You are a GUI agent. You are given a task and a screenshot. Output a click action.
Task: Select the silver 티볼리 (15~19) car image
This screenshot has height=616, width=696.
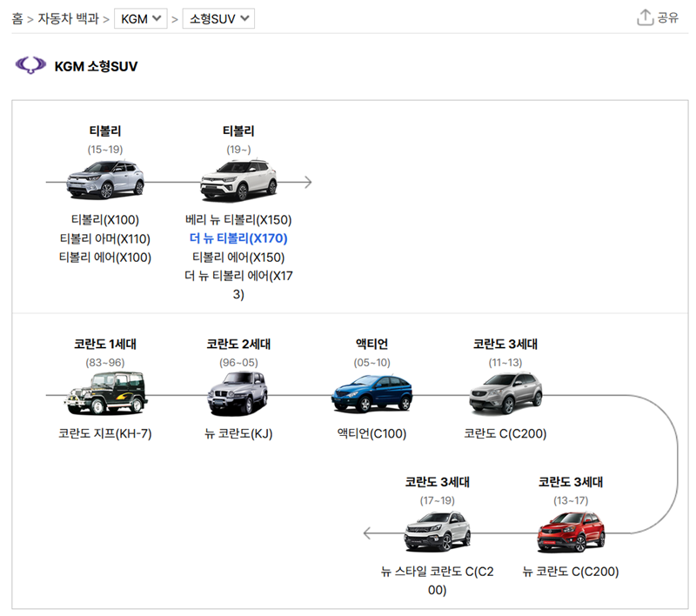click(105, 179)
